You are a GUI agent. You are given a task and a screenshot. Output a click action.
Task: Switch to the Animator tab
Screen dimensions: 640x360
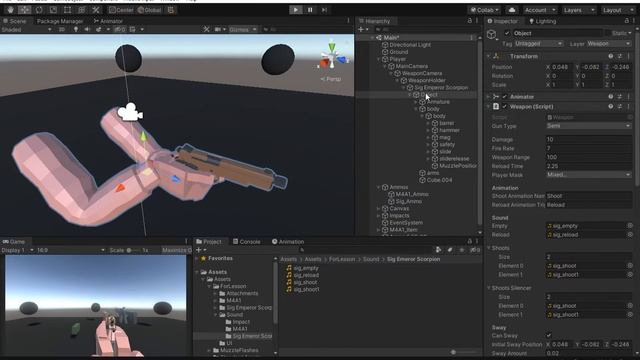pos(108,21)
